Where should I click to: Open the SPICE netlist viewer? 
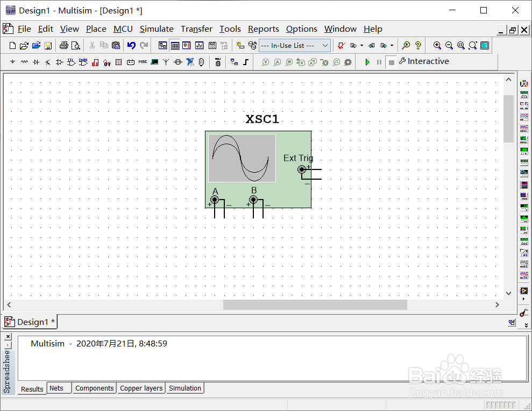click(187, 46)
